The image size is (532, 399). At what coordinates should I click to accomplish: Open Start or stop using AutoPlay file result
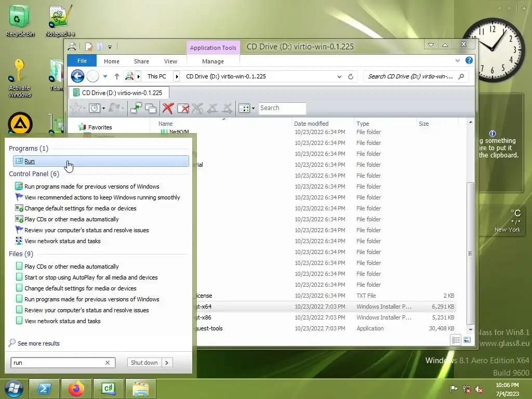pos(91,277)
